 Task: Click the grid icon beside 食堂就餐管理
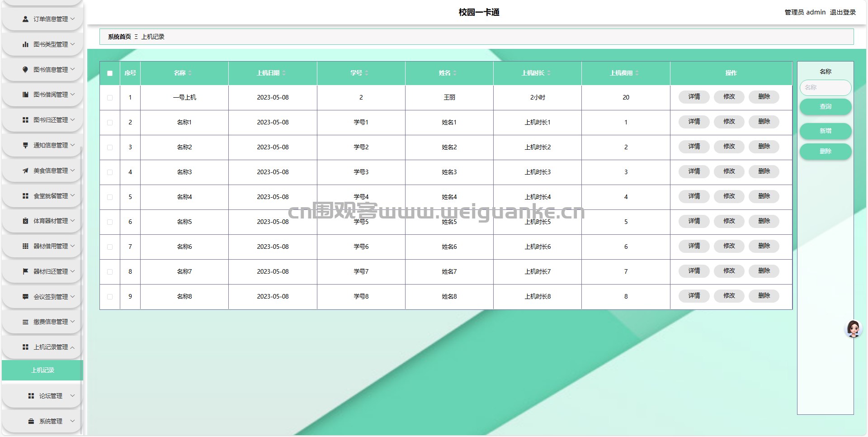[x=25, y=196]
